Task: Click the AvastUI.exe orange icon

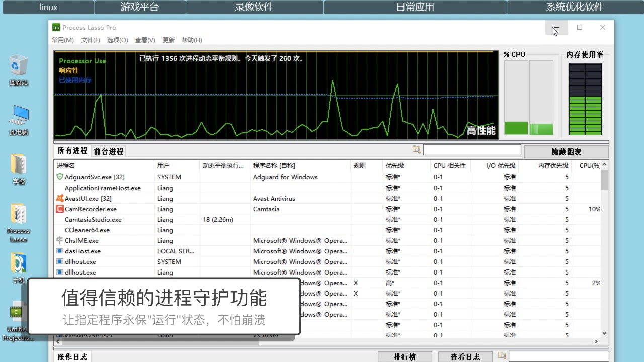Action: (60, 198)
